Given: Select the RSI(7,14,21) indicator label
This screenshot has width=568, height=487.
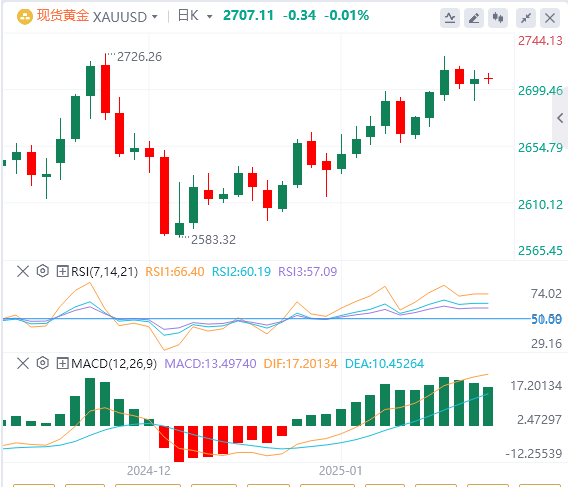Looking at the screenshot, I should (x=104, y=271).
